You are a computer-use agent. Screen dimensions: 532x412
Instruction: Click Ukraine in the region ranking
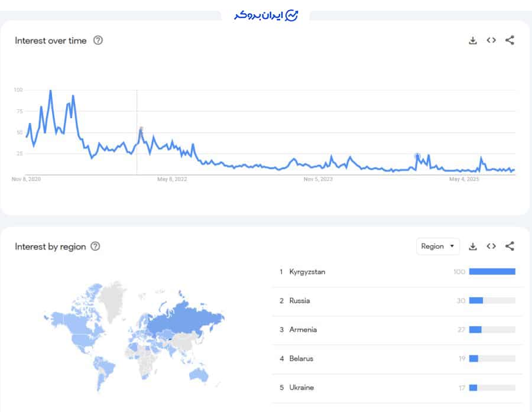(301, 388)
